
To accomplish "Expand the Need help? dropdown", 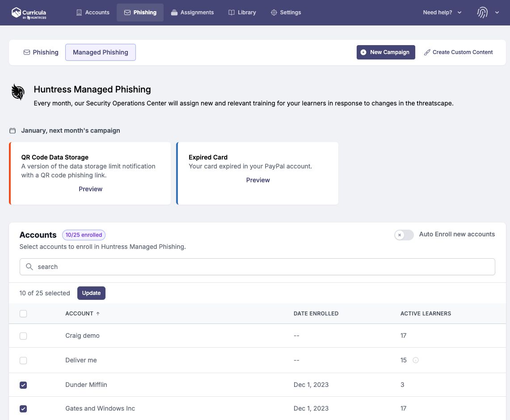I will 442,13.
